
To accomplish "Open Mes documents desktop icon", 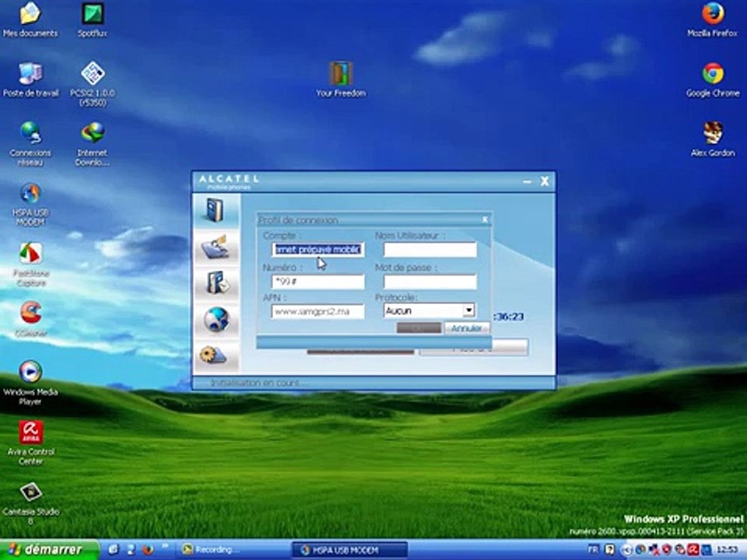I will [30, 20].
